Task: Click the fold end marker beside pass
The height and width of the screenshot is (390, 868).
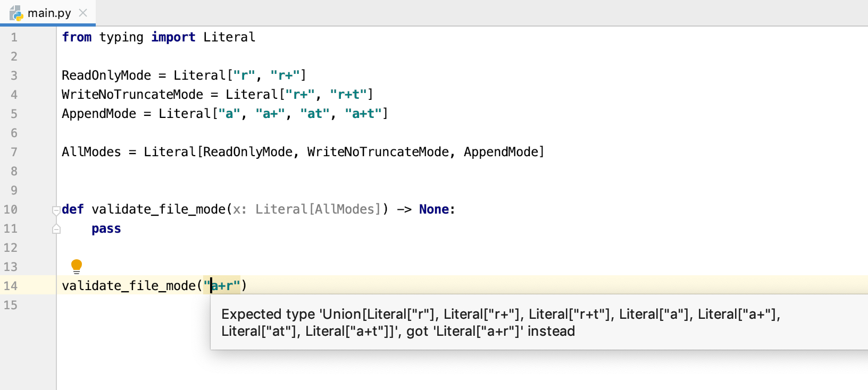Action: 56,229
